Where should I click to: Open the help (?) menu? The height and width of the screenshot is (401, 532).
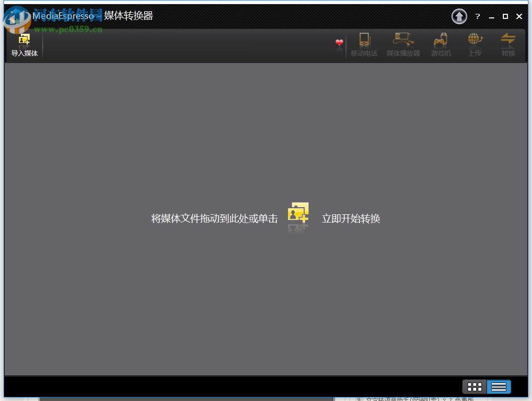point(477,16)
